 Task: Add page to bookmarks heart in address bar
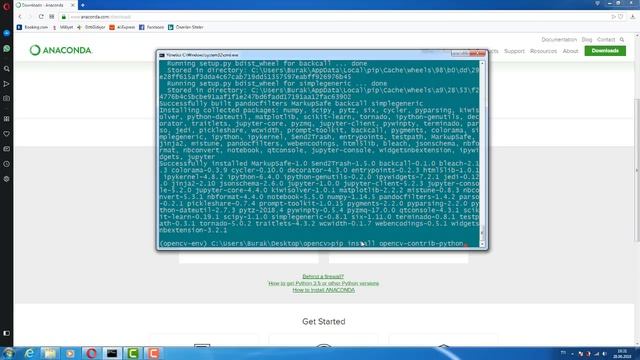[620, 17]
